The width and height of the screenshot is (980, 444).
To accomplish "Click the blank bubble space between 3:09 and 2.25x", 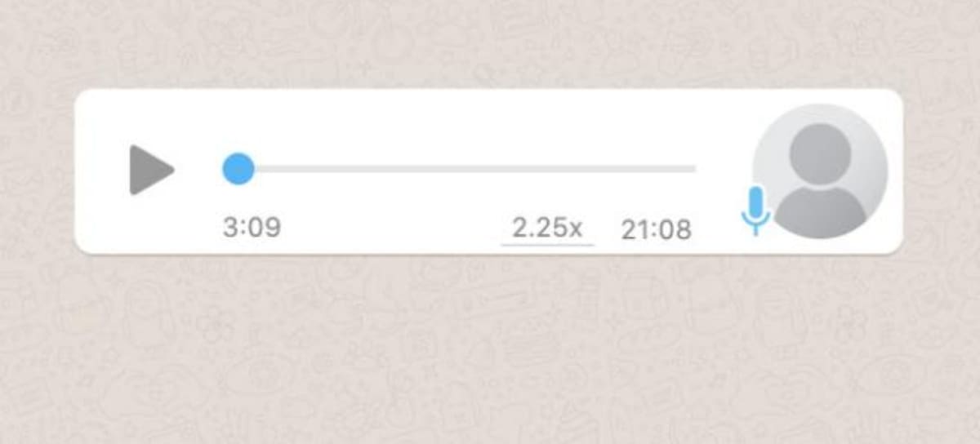I will tap(392, 229).
